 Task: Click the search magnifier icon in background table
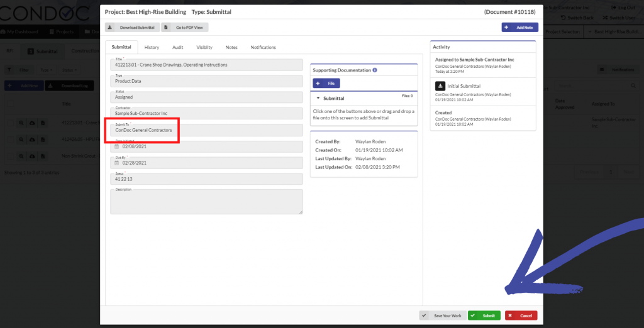coord(633,86)
